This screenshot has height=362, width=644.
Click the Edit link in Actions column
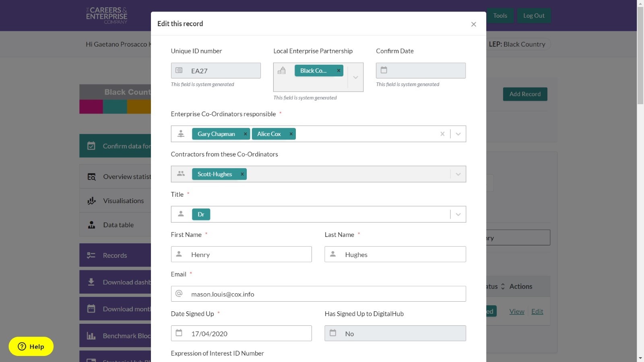click(x=537, y=311)
